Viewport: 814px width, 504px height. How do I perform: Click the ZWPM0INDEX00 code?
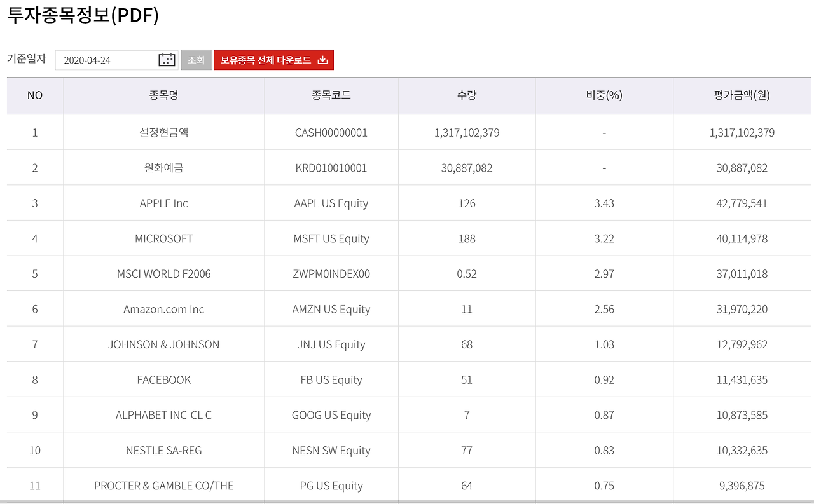[331, 274]
